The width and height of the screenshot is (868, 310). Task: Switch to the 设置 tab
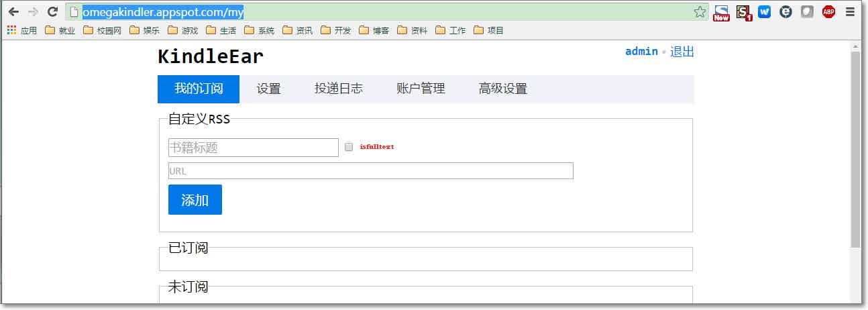pos(269,89)
